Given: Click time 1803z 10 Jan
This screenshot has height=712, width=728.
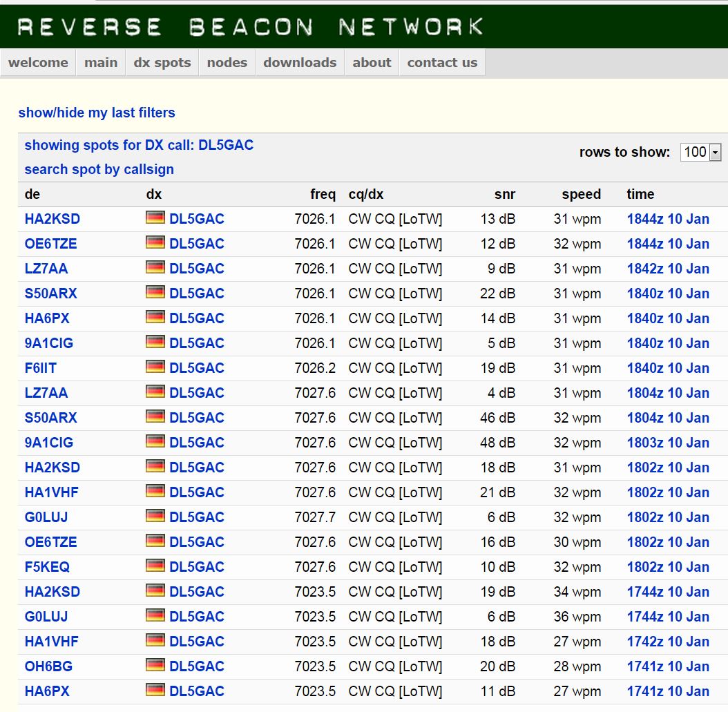Looking at the screenshot, I should [668, 443].
